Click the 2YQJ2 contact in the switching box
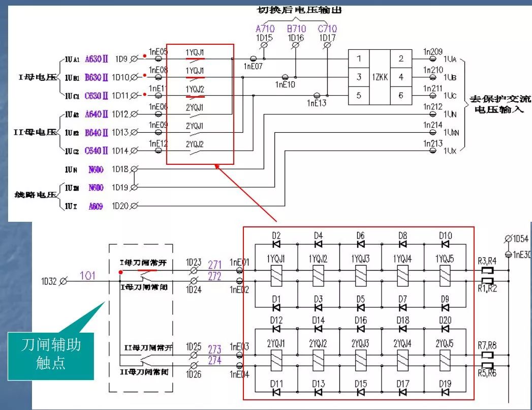 pos(195,150)
